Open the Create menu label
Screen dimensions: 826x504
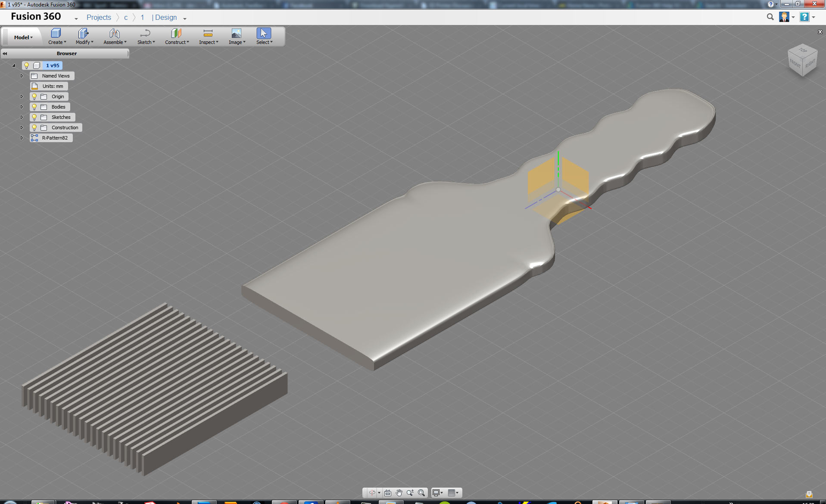coord(57,42)
